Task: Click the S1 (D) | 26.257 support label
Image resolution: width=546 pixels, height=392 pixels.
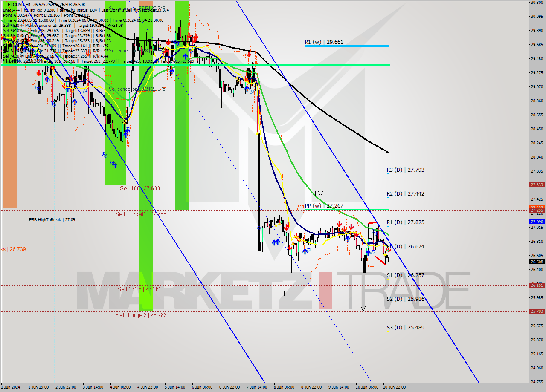Action: 405,275
